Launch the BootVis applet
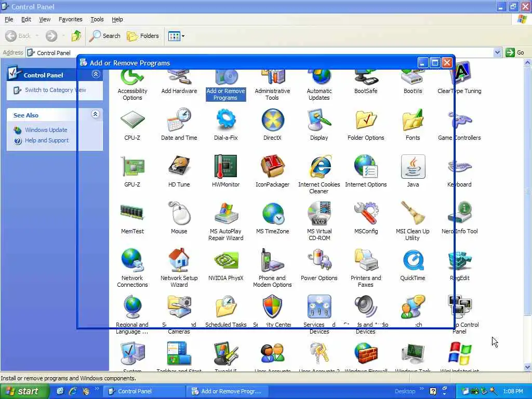Screen dimensions: 532x399 [413, 78]
